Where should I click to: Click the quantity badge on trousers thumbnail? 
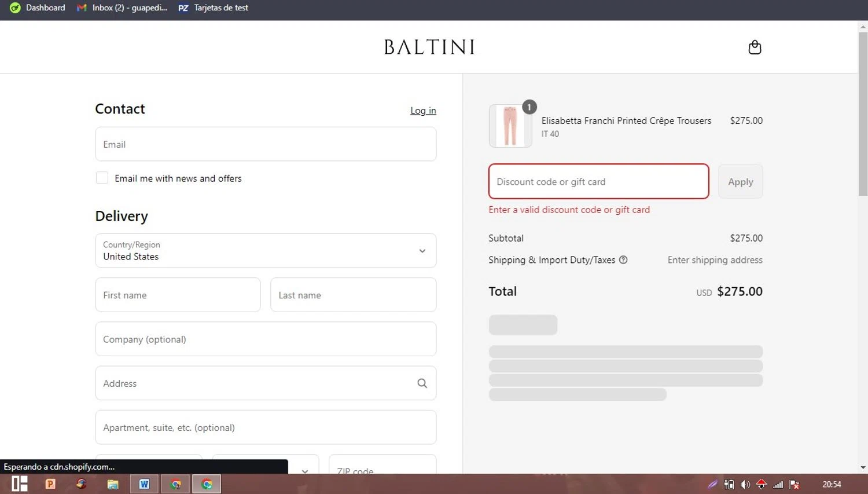pyautogui.click(x=529, y=107)
